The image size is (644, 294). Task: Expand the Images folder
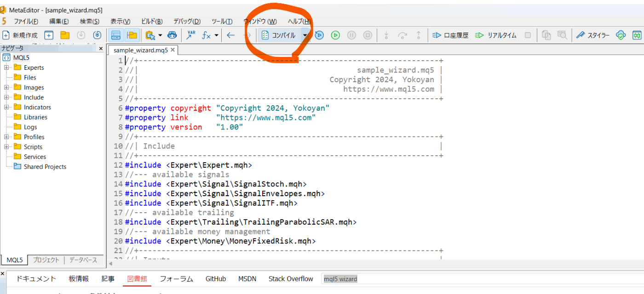(x=6, y=87)
